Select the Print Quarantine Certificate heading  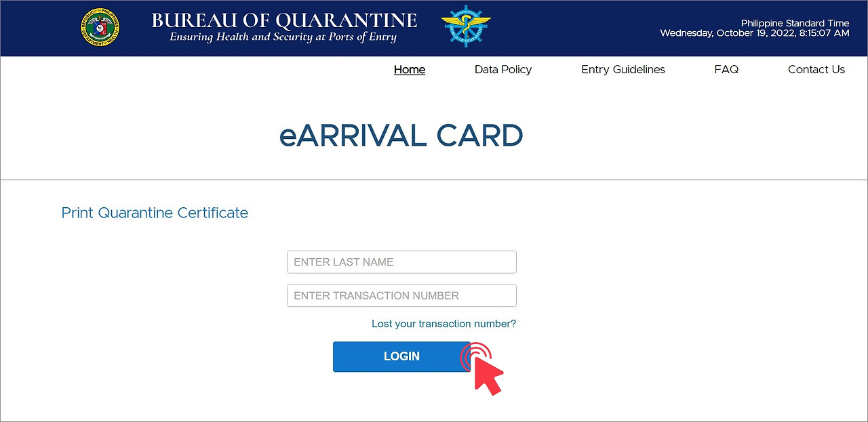pos(155,213)
